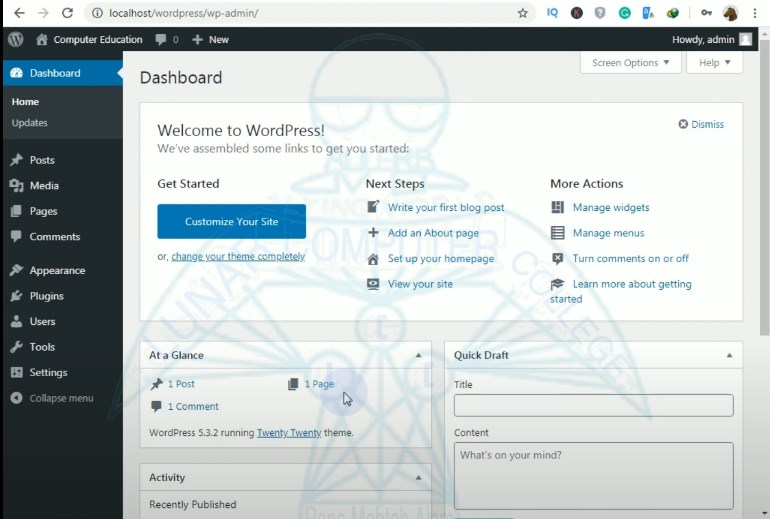Open the Comments menu
The height and width of the screenshot is (519, 770).
[x=63, y=237]
